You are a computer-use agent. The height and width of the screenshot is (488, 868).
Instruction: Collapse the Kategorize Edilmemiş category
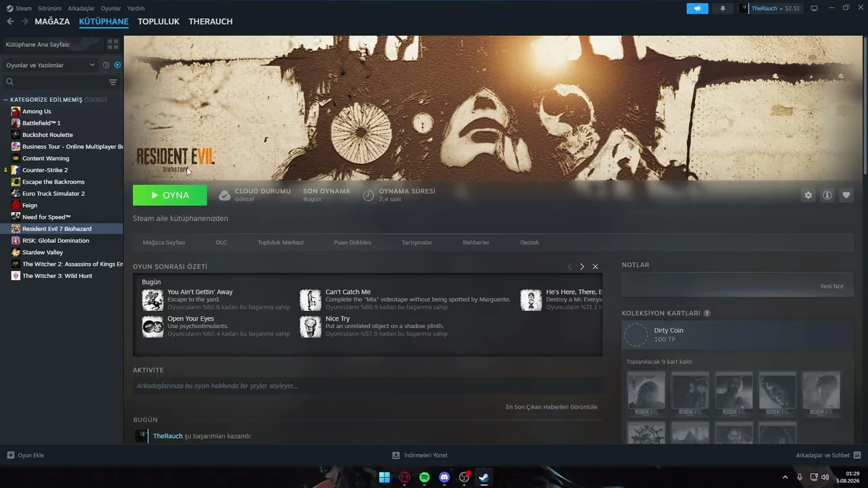click(x=6, y=100)
